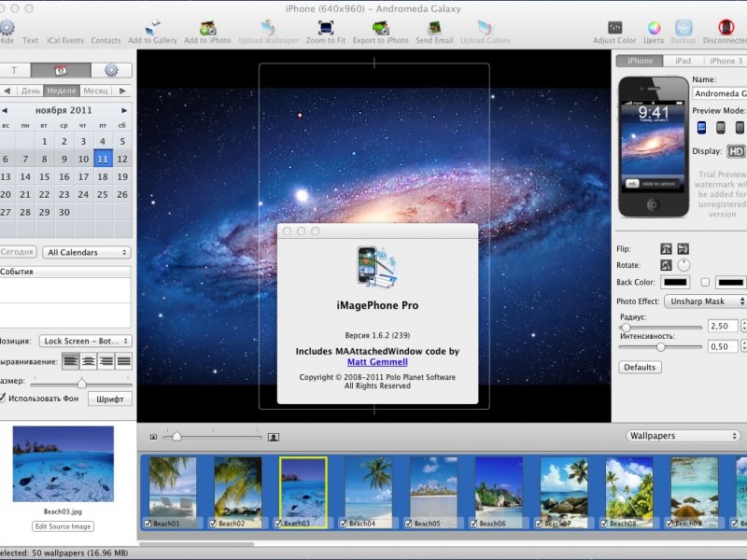
Task: Toggle Использовать Фон checkbox
Action: click(3, 399)
